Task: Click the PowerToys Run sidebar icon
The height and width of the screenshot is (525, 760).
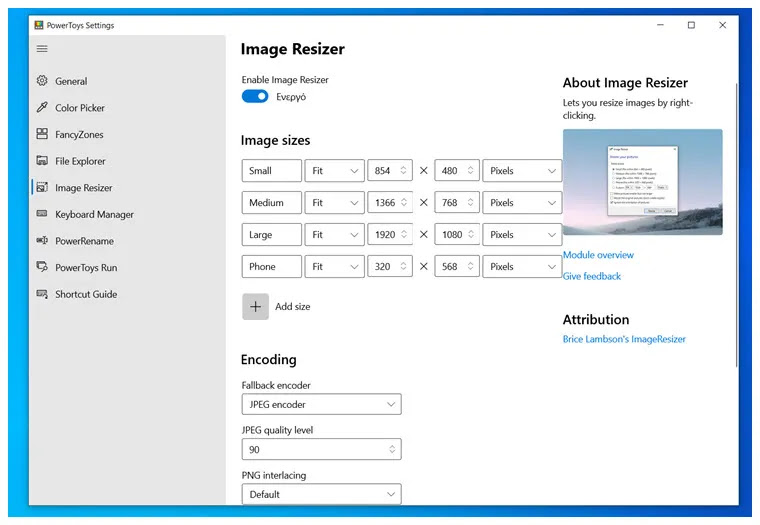Action: (x=42, y=267)
